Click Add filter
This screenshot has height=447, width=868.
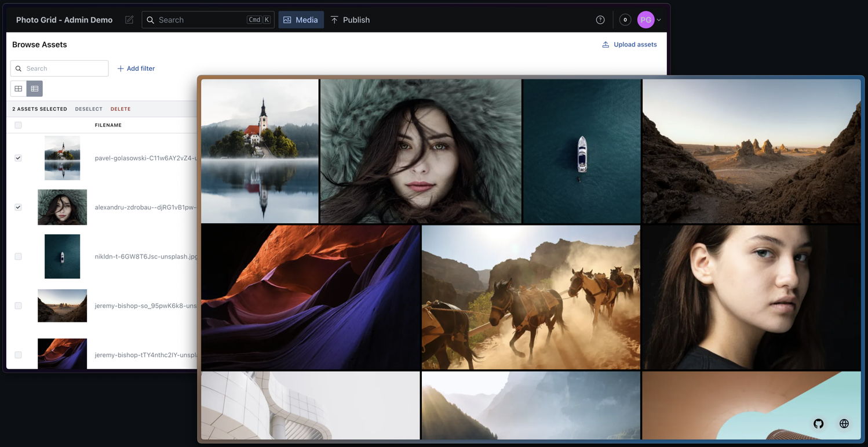[136, 68]
